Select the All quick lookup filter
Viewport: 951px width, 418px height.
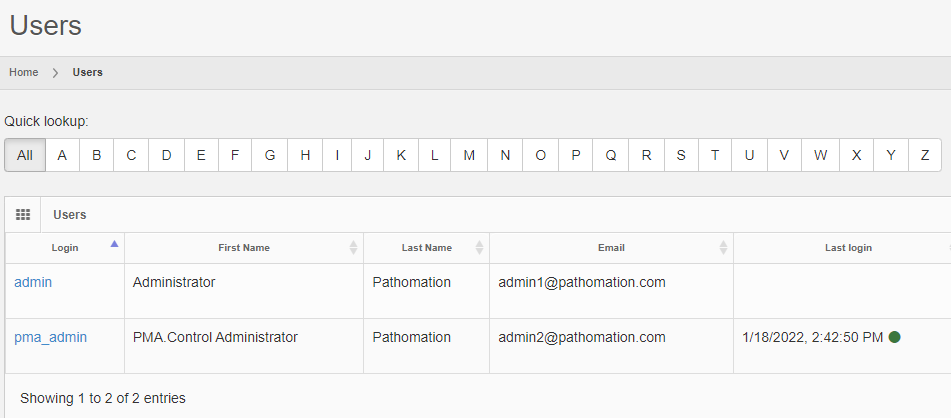[25, 155]
